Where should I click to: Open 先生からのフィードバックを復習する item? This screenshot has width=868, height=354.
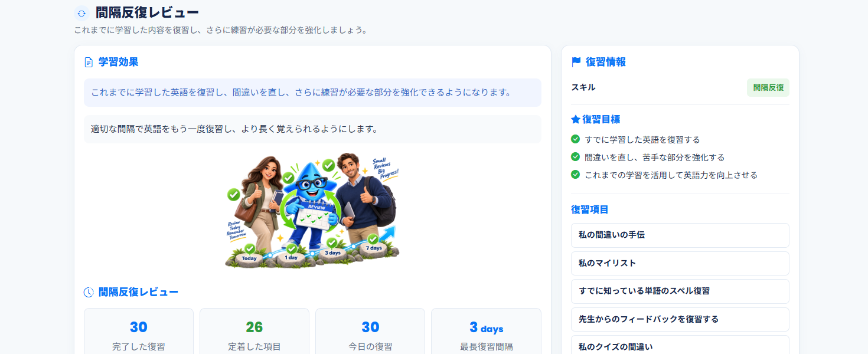[680, 319]
